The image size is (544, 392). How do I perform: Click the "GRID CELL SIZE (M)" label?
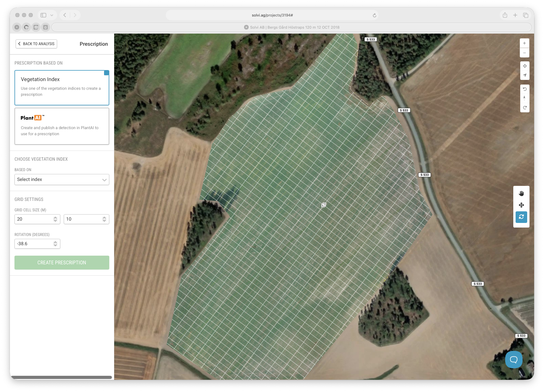click(x=30, y=210)
